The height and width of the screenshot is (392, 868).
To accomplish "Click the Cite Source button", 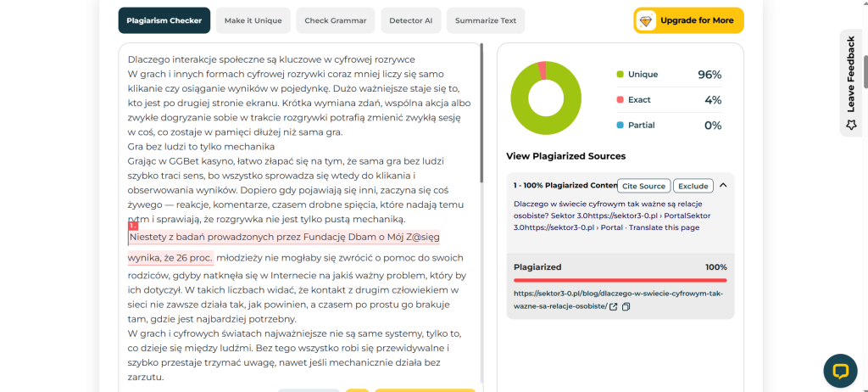I will tap(644, 186).
